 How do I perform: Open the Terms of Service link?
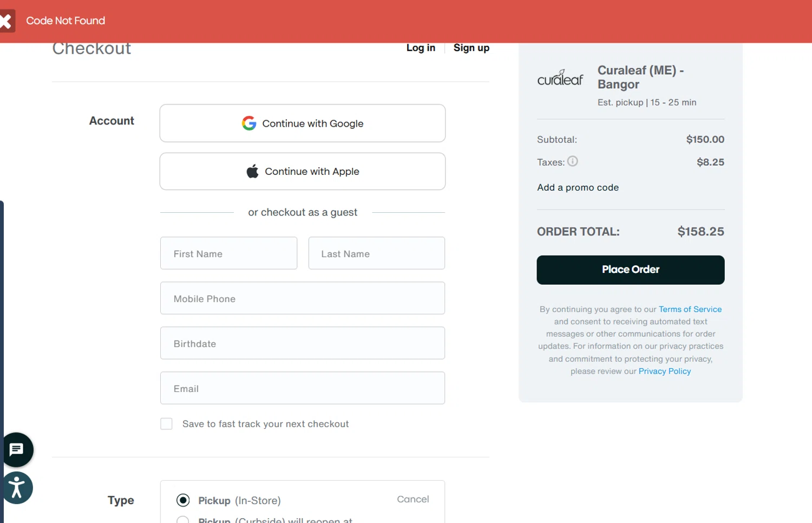tap(690, 309)
